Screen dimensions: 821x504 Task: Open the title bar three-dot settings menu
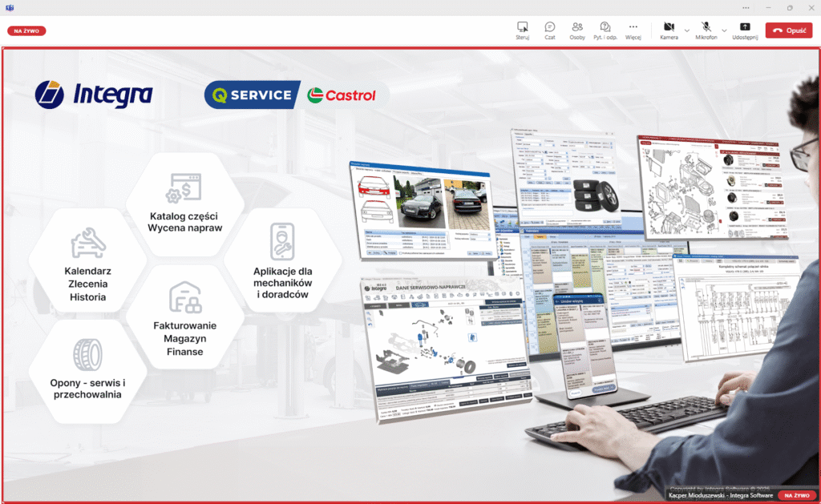click(746, 8)
